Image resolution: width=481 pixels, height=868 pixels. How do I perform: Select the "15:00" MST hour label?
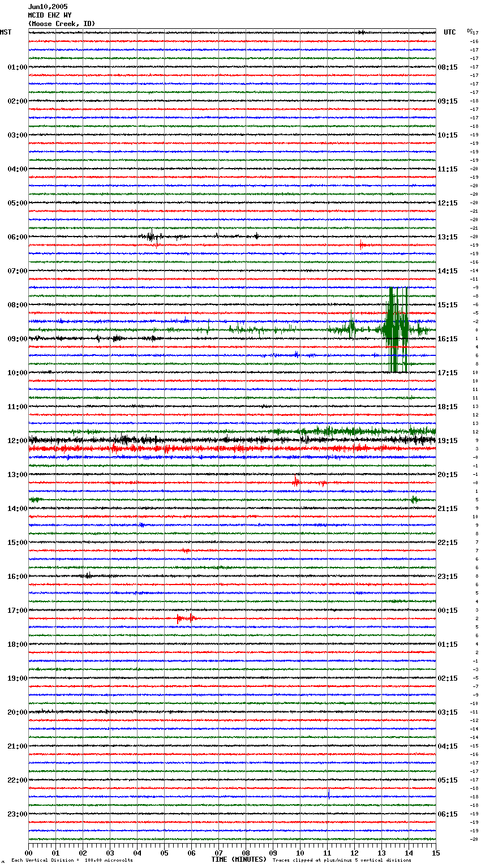pyautogui.click(x=17, y=543)
